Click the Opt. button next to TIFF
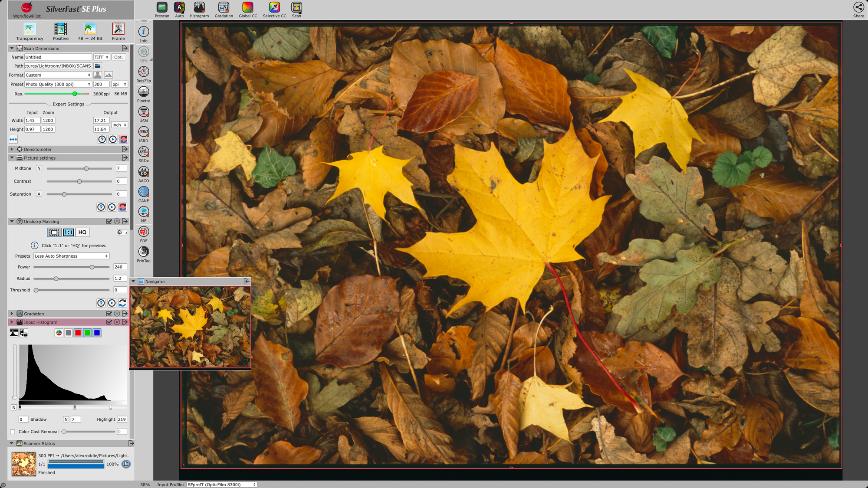This screenshot has width=868, height=488. [x=118, y=57]
